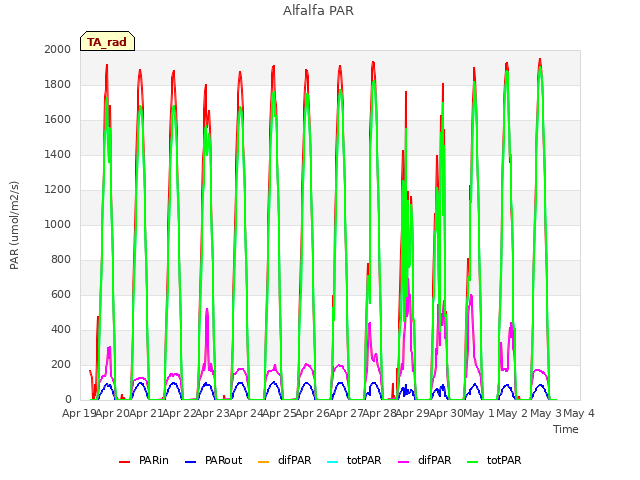Image resolution: width=640 pixels, height=480 pixels.
Task: Toggle the cyan totPAR legend entry
Action: (x=354, y=460)
